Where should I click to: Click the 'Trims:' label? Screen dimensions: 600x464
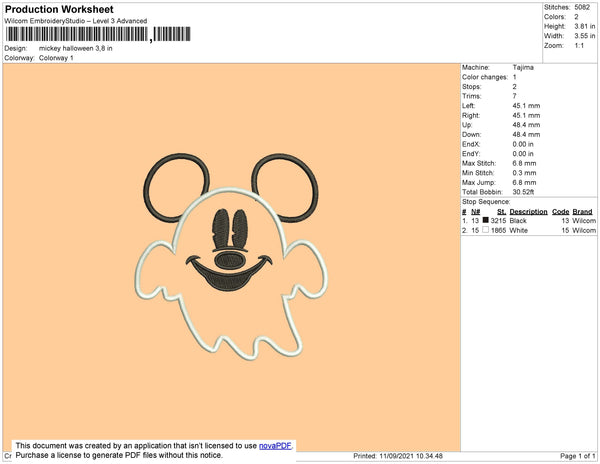coord(471,96)
